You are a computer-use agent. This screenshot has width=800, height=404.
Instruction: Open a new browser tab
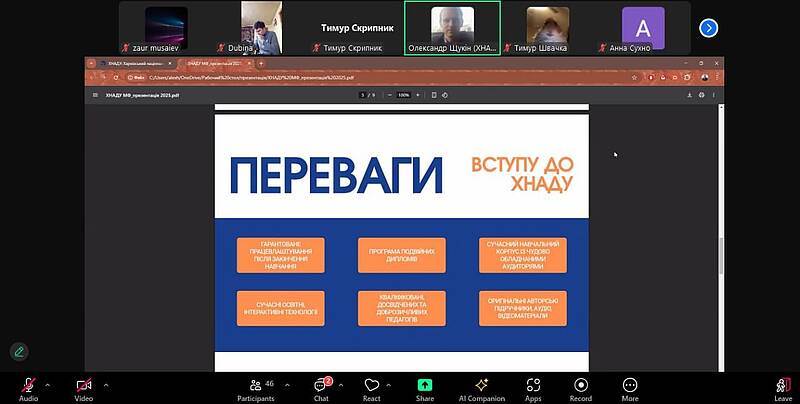(261, 64)
